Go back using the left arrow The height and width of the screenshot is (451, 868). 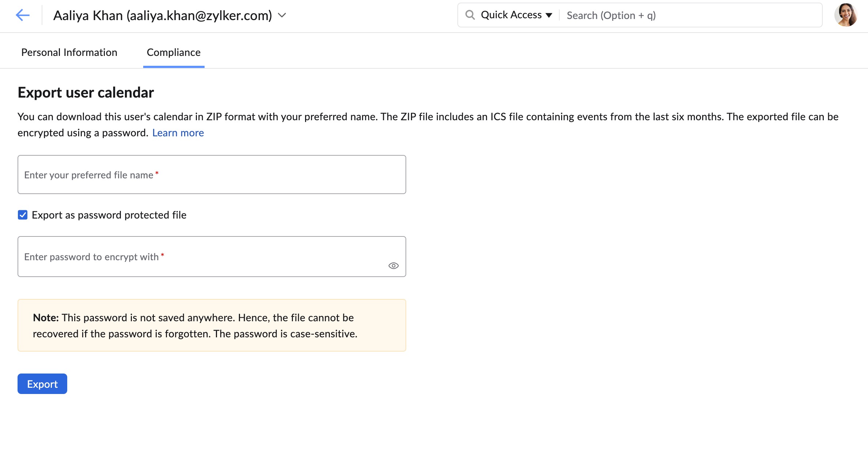pyautogui.click(x=23, y=15)
